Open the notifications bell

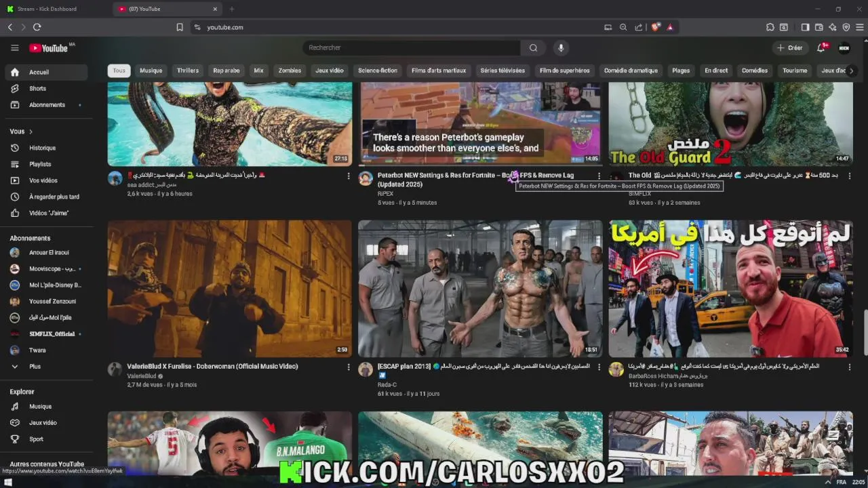tap(821, 47)
